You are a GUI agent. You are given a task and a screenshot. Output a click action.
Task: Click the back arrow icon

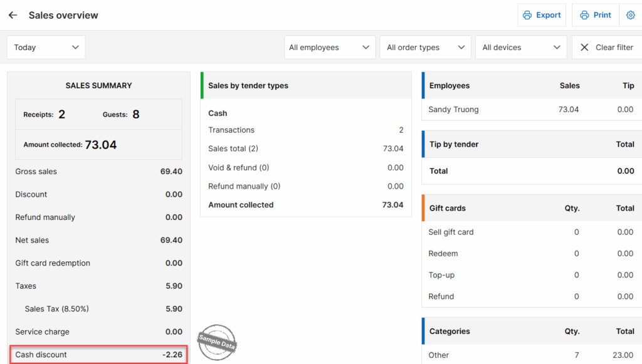(x=13, y=15)
